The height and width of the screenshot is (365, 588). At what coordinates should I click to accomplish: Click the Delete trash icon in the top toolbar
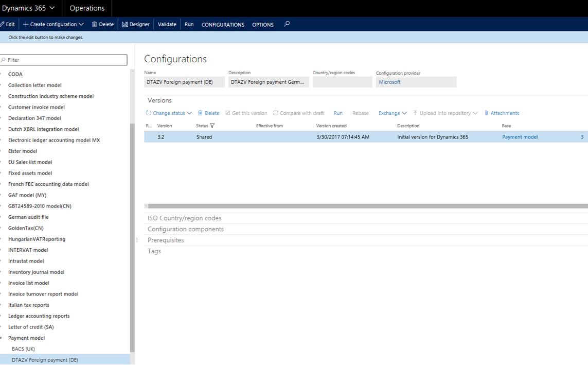(x=94, y=24)
